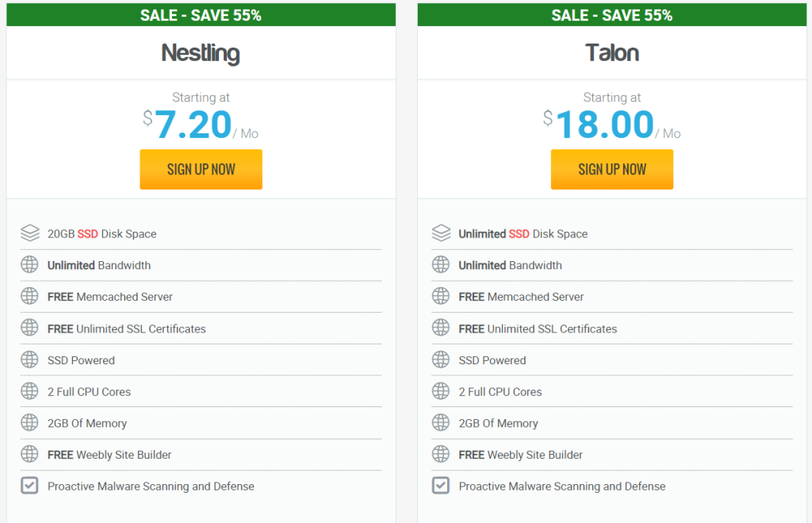The height and width of the screenshot is (523, 812).
Task: Click the Talon plan title
Action: pyautogui.click(x=611, y=53)
